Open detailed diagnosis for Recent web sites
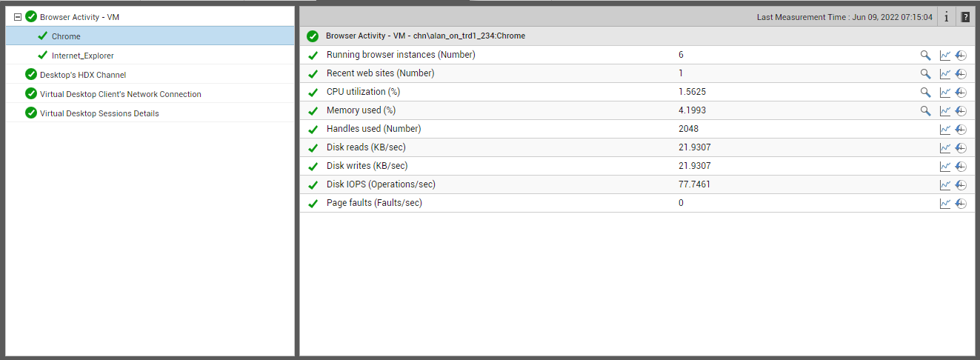Image resolution: width=980 pixels, height=360 pixels. (x=925, y=73)
